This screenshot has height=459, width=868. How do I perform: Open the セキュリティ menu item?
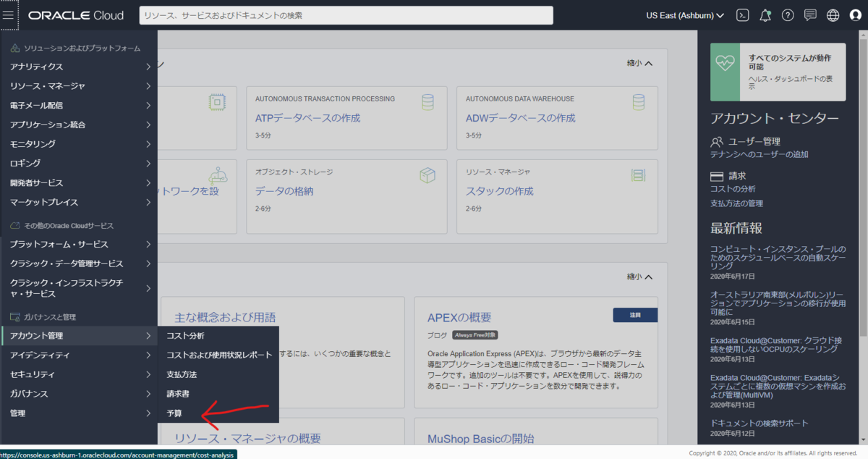(78, 374)
